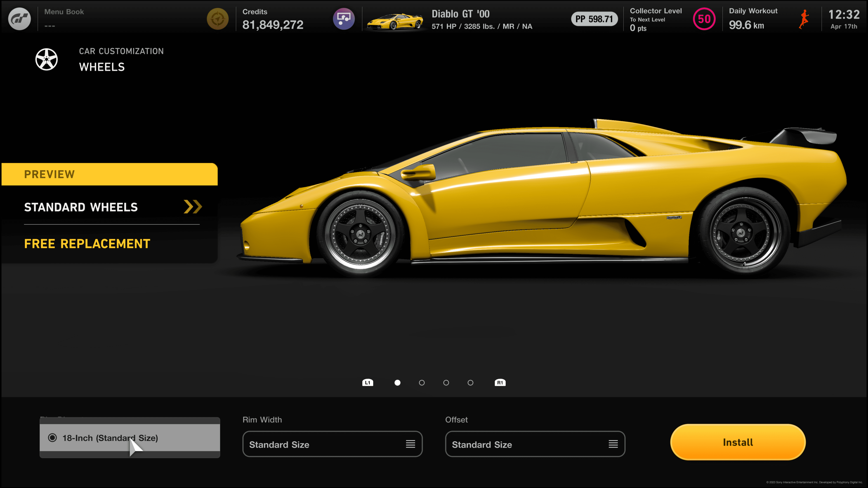Click the PP 598.71 performance badge
Viewport: 868px width, 488px height.
pyautogui.click(x=594, y=19)
